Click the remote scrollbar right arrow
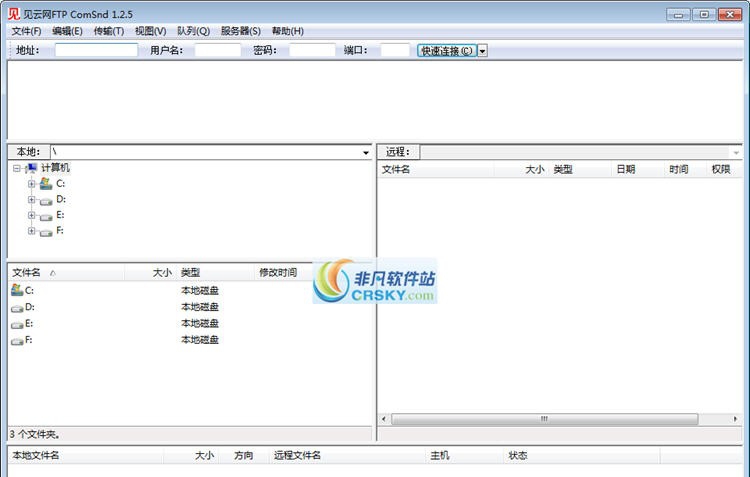The width and height of the screenshot is (750, 477). pyautogui.click(x=735, y=419)
